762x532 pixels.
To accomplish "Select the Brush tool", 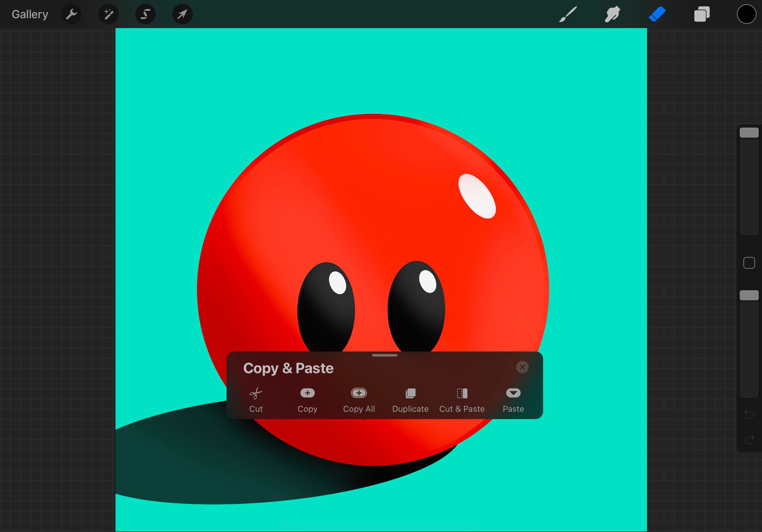I will [x=568, y=14].
